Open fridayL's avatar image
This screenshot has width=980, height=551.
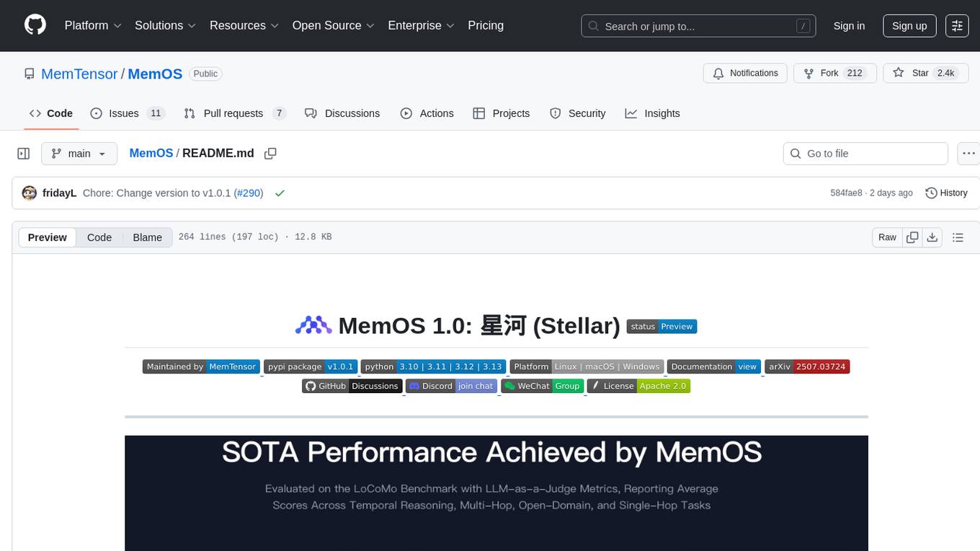(x=30, y=193)
